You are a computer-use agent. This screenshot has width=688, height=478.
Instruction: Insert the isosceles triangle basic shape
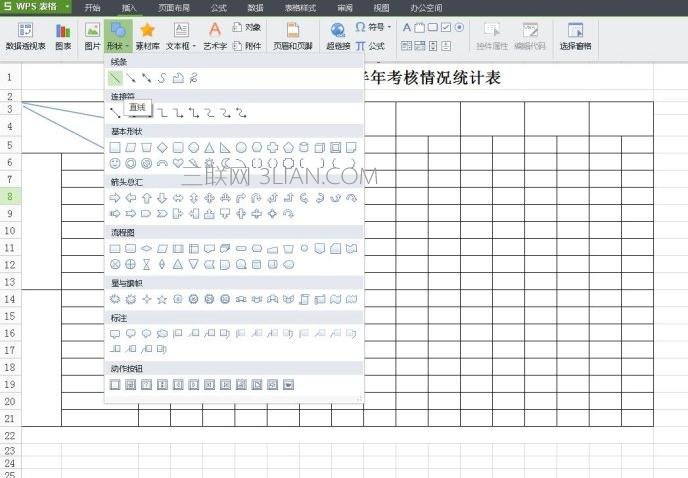[x=209, y=147]
